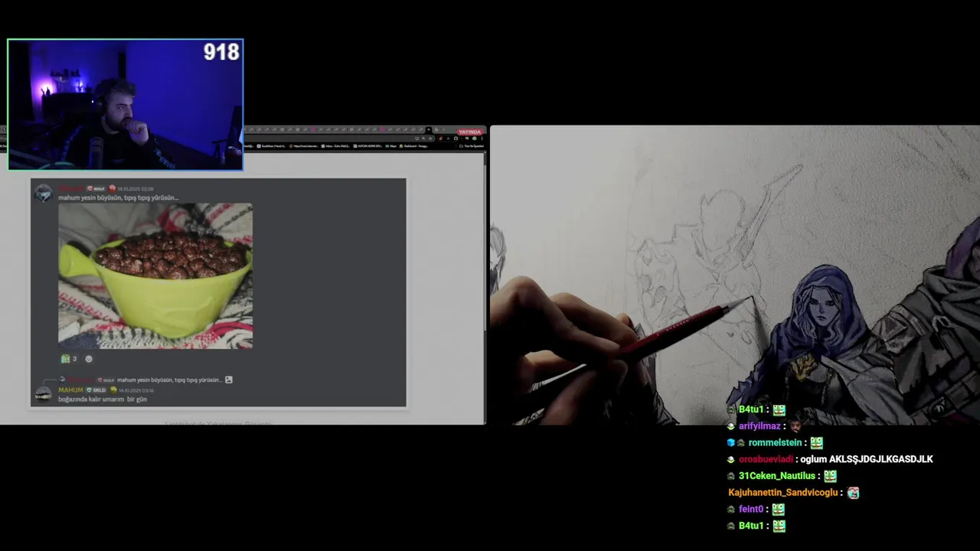980x551 pixels.
Task: Click the WOLF server tag badge
Action: (x=96, y=188)
